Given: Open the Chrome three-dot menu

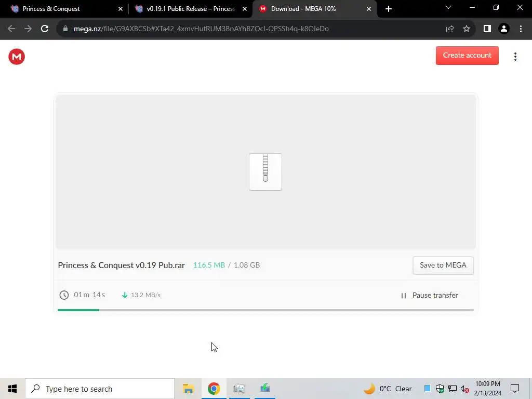Looking at the screenshot, I should [521, 29].
